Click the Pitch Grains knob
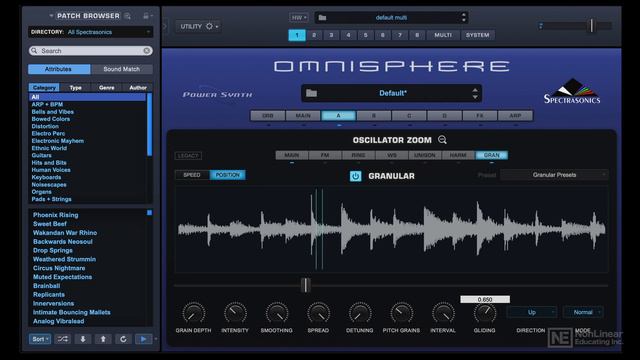This screenshot has height=360, width=640. pos(402,313)
